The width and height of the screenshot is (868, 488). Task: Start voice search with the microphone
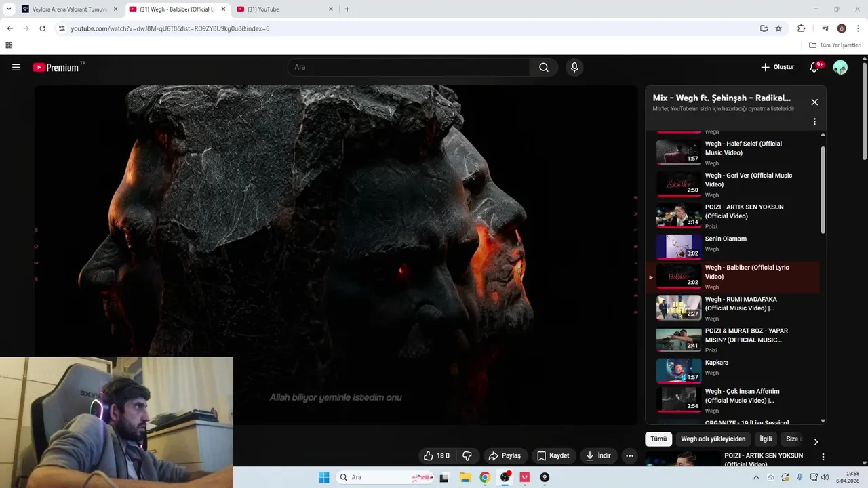click(574, 67)
